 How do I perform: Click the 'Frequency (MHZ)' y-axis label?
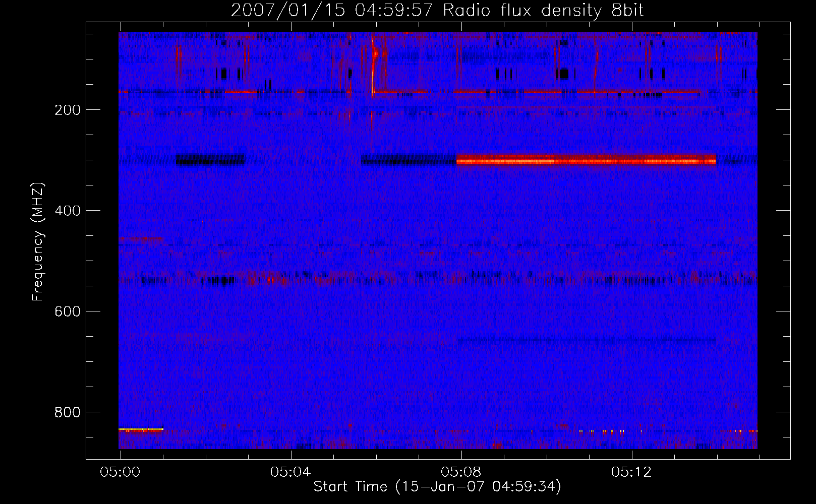[38, 241]
